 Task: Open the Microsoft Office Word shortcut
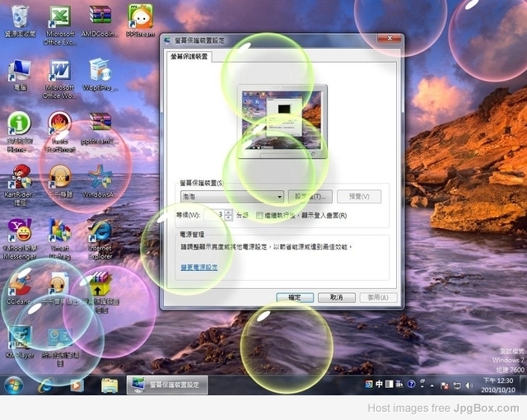60,79
